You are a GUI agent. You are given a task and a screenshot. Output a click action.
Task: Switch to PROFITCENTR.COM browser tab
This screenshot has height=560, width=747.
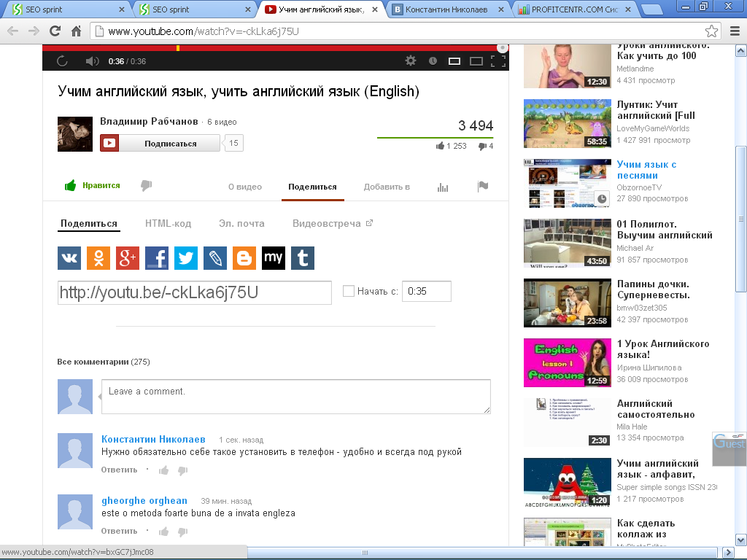[x=574, y=9]
